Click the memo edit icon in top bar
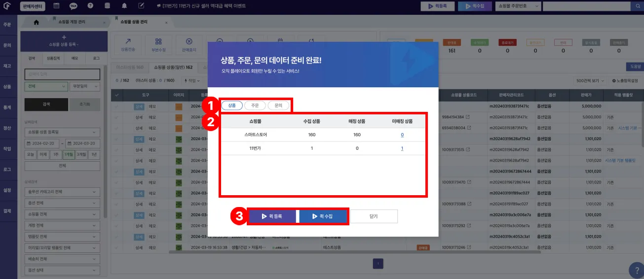644x279 pixels. [141, 6]
